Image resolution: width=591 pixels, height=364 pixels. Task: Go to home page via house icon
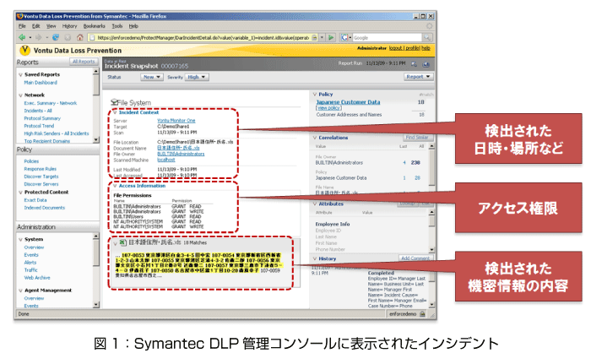pyautogui.click(x=80, y=37)
